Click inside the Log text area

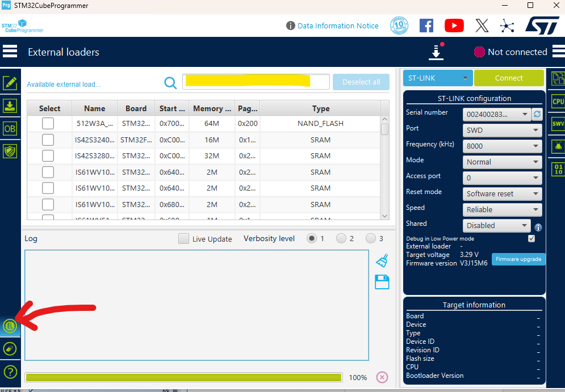(x=196, y=305)
